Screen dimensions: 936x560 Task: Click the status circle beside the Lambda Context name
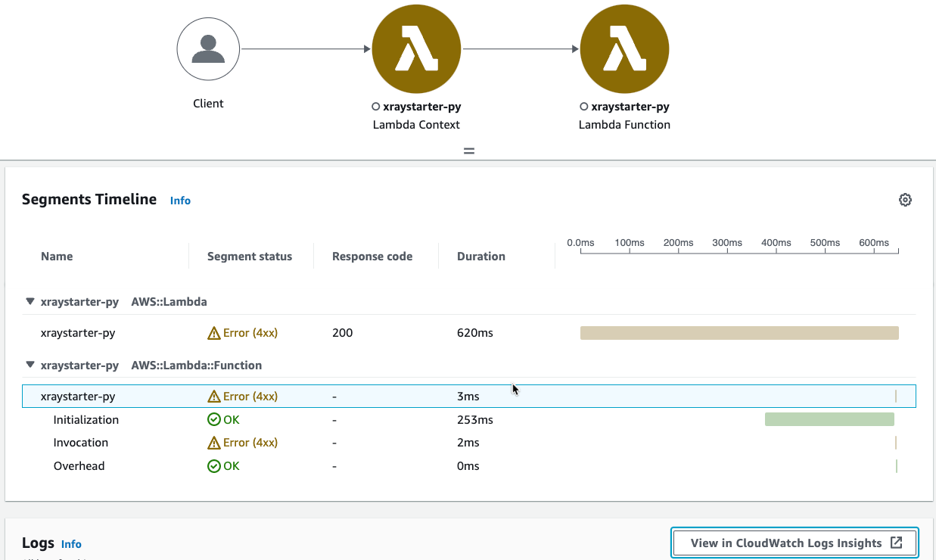click(x=375, y=107)
